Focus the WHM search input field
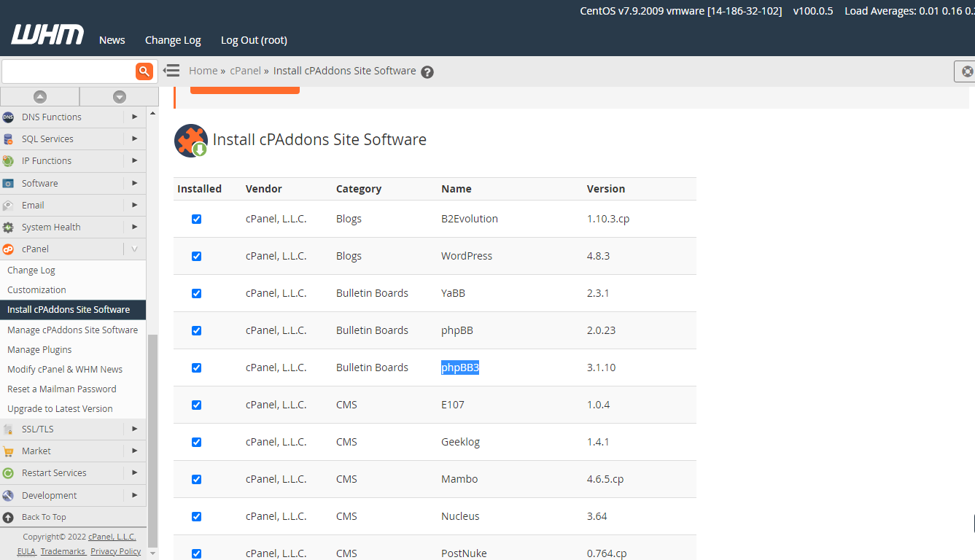Viewport: 975px width, 560px height. [67, 71]
